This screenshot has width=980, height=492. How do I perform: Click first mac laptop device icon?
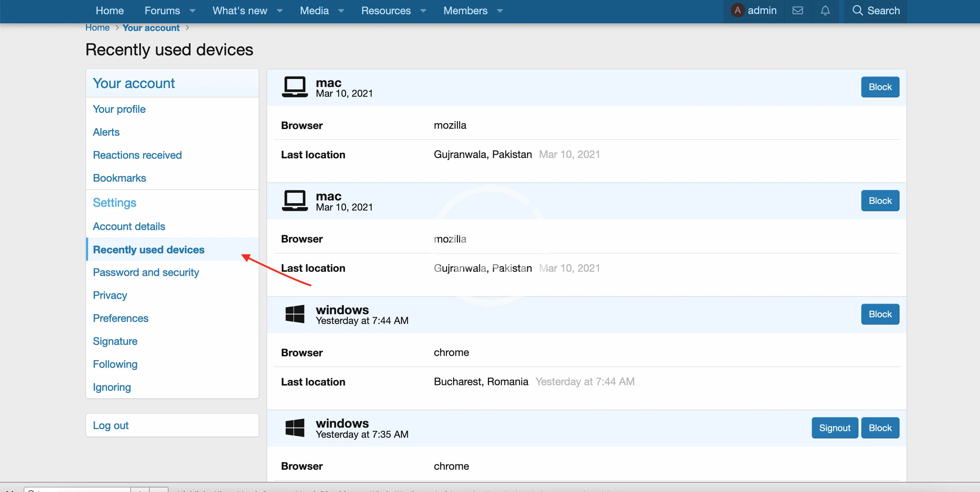coord(295,87)
